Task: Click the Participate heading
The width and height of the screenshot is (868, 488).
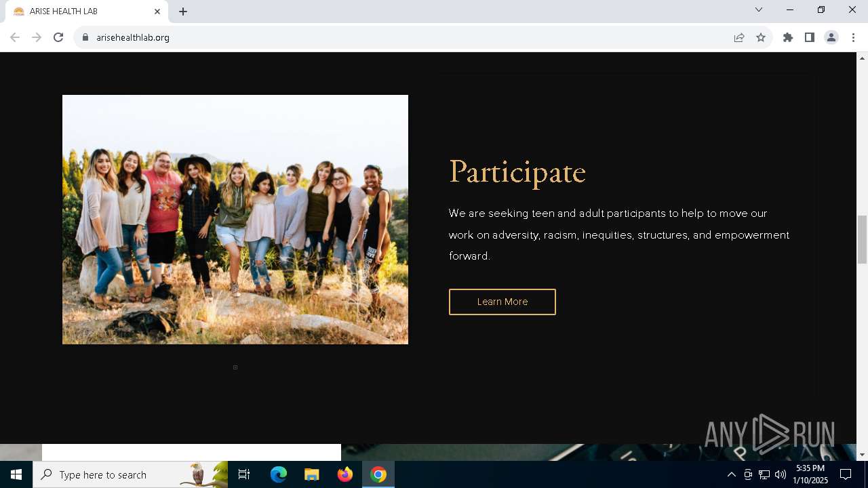Action: (x=517, y=171)
